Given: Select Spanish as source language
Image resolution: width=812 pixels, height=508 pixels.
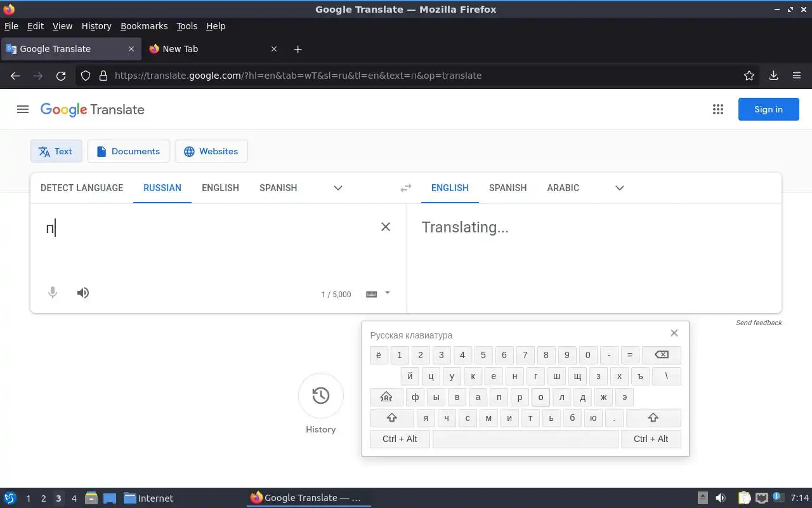Looking at the screenshot, I should click(x=278, y=188).
